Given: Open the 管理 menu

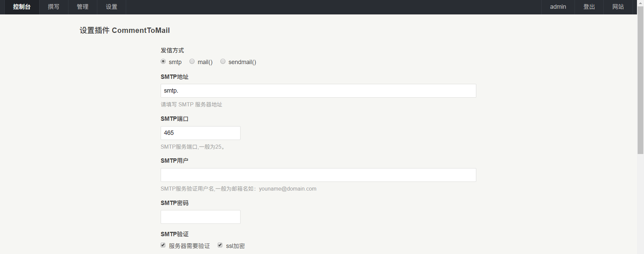Looking at the screenshot, I should pyautogui.click(x=83, y=7).
